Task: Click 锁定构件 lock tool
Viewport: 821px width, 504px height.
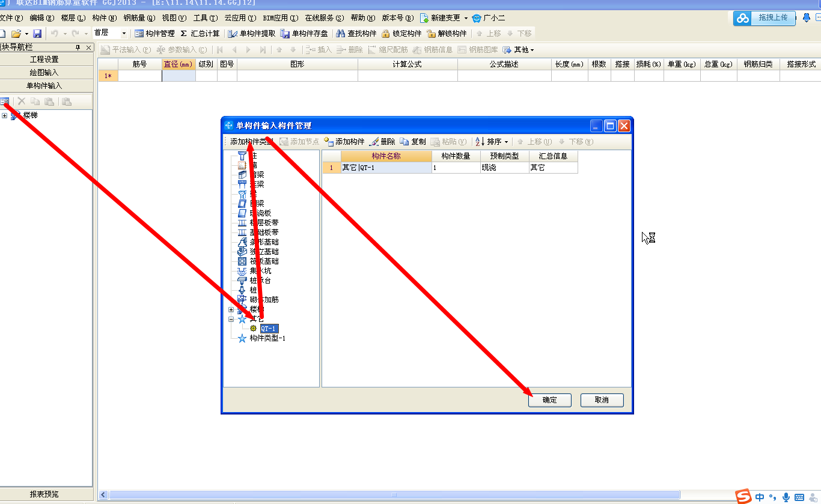Action: click(401, 34)
